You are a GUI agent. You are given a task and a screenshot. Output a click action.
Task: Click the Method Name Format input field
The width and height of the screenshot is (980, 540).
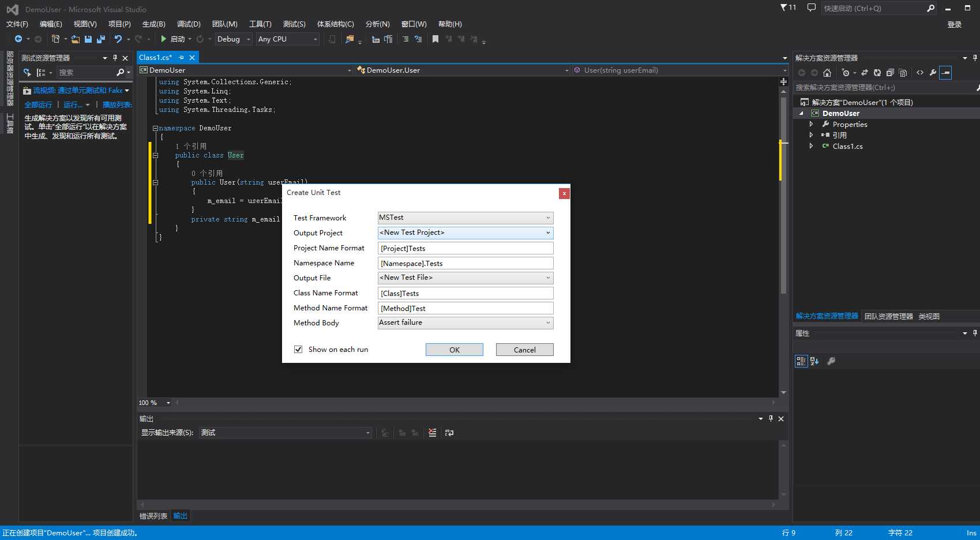tap(465, 308)
